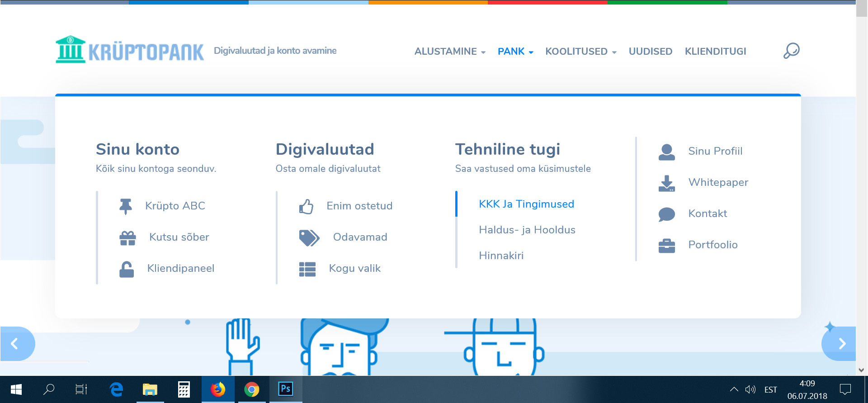Click the tagline Digivaluutad ja konto avamine
868x403 pixels.
pos(275,51)
